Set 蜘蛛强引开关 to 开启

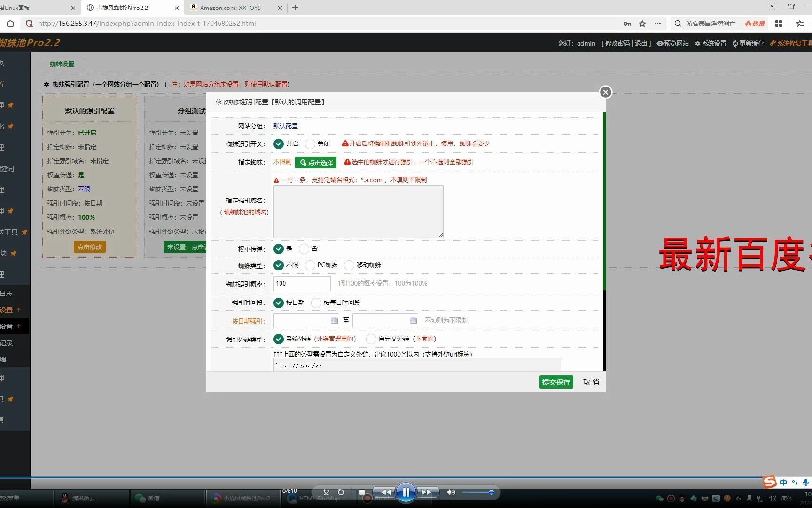(x=279, y=144)
